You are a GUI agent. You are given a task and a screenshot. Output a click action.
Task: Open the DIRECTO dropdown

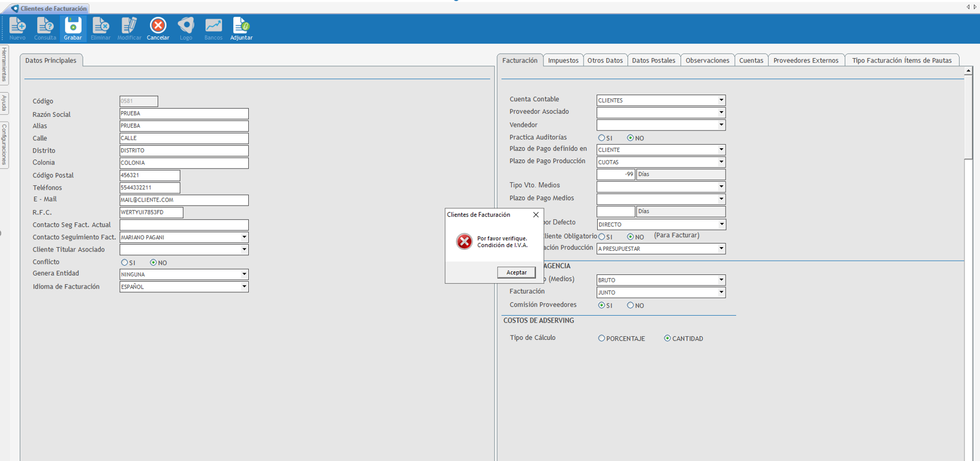pos(721,224)
